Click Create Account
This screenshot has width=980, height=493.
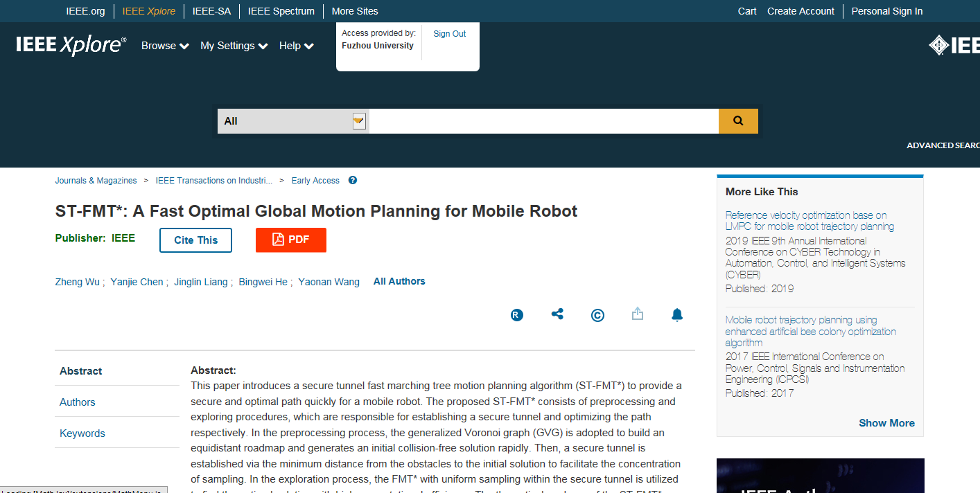[x=800, y=11]
